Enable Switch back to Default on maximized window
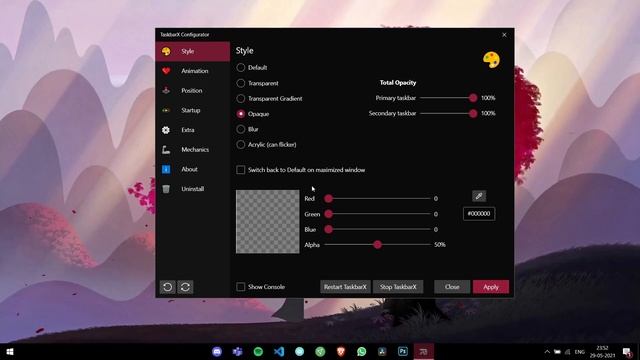640x360 pixels. [241, 170]
